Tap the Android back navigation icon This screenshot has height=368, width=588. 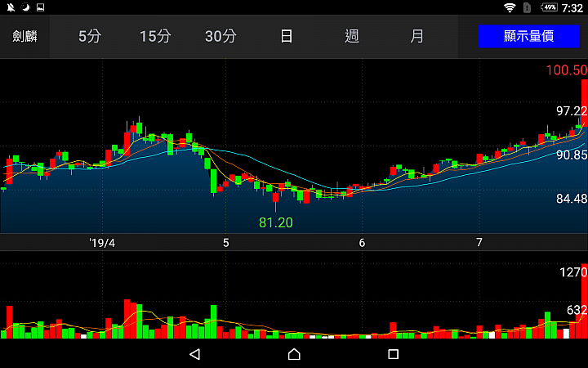(x=195, y=354)
